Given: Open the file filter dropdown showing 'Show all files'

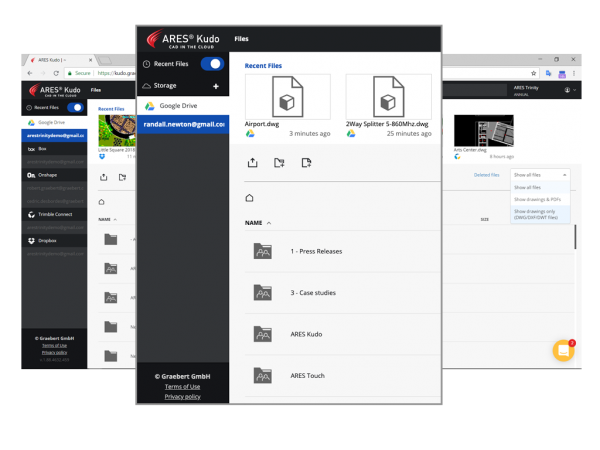Looking at the screenshot, I should [x=540, y=174].
